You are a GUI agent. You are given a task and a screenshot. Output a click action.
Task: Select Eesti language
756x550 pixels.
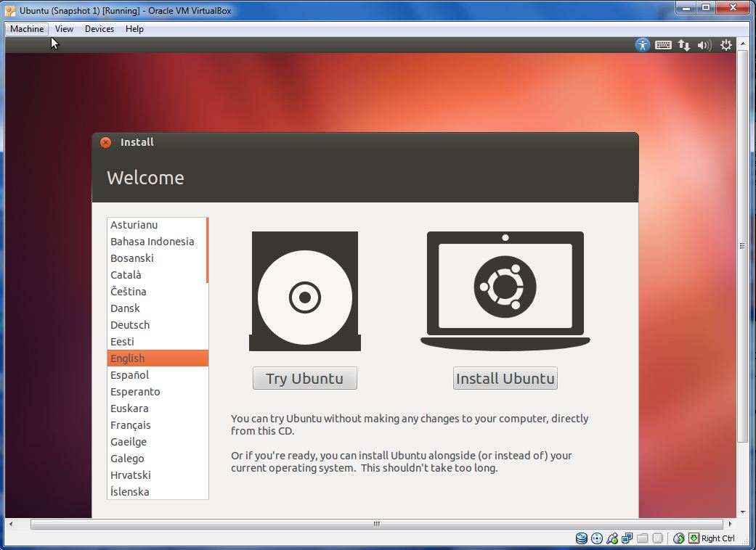click(158, 342)
